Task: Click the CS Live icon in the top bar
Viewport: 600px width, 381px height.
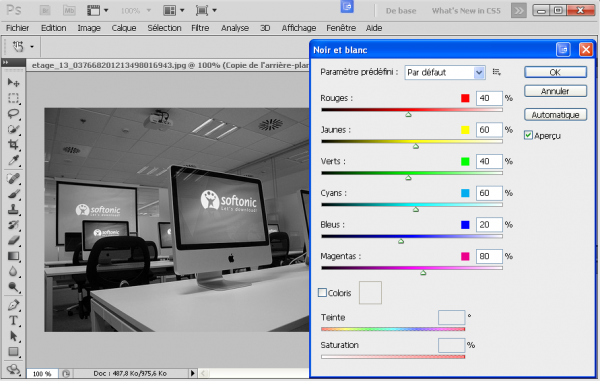Action: tap(347, 7)
